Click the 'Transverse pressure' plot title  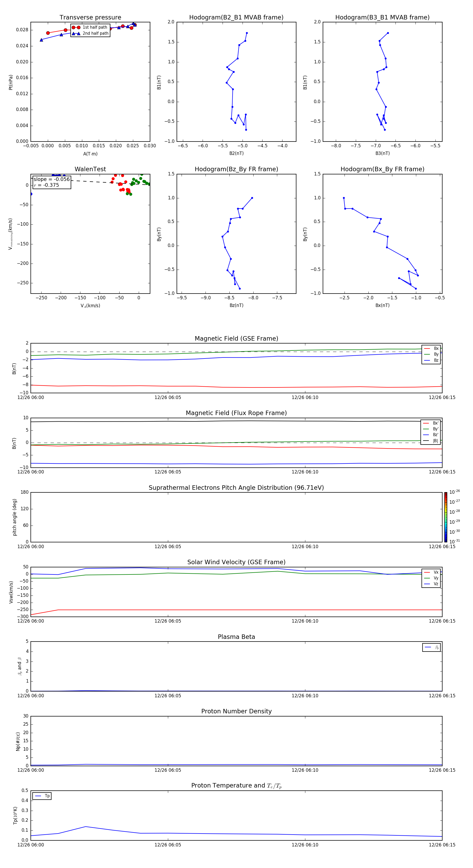tap(90, 18)
